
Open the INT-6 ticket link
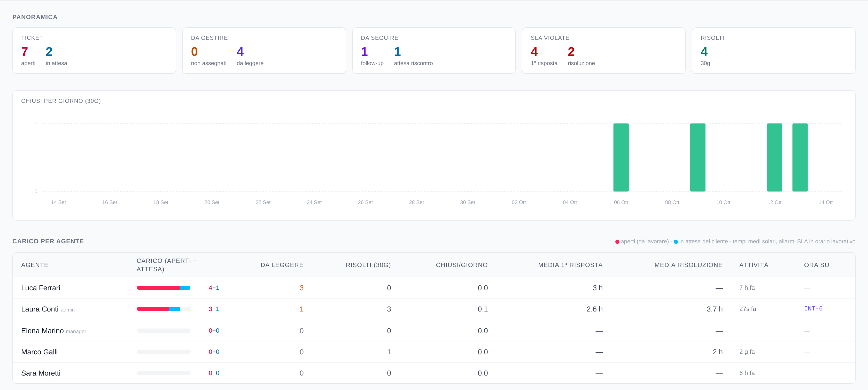pyautogui.click(x=813, y=308)
